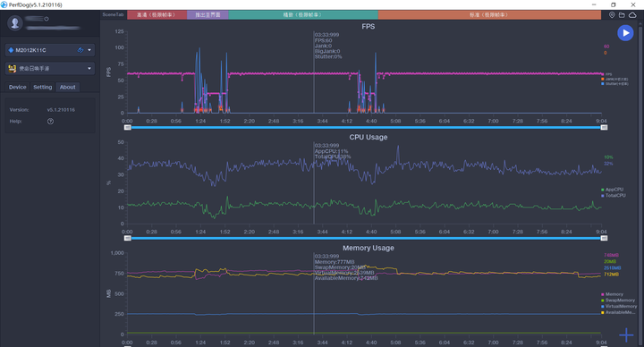This screenshot has height=347, width=644.
Task: Click CPU Usage chart right range handle
Action: tap(604, 238)
